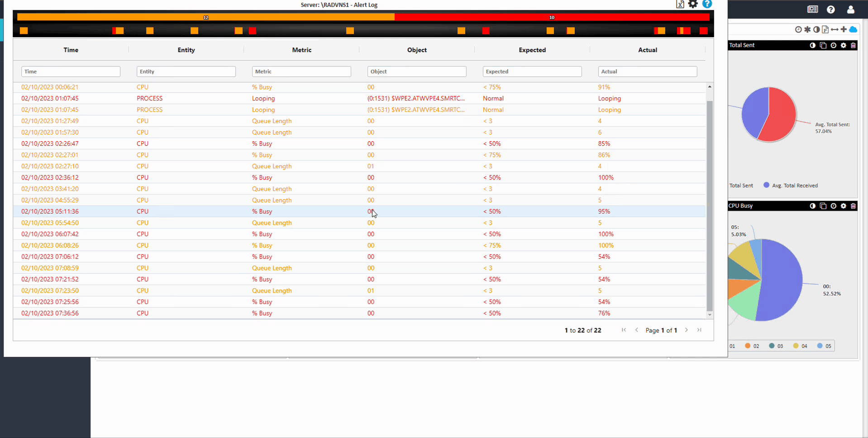Toggle dashboard contrast half-circle icon
Viewport: 868px width, 438px height.
816,29
